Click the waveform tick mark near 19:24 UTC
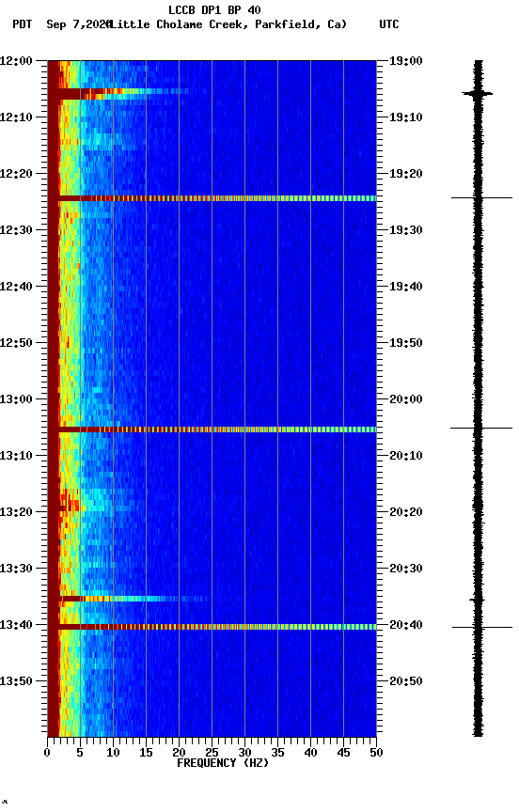Viewport: 519px width, 812px height. click(x=481, y=197)
